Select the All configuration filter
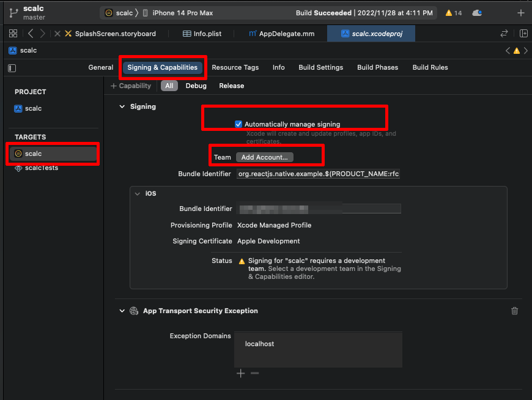Viewport: 532px width, 400px height. (x=169, y=86)
